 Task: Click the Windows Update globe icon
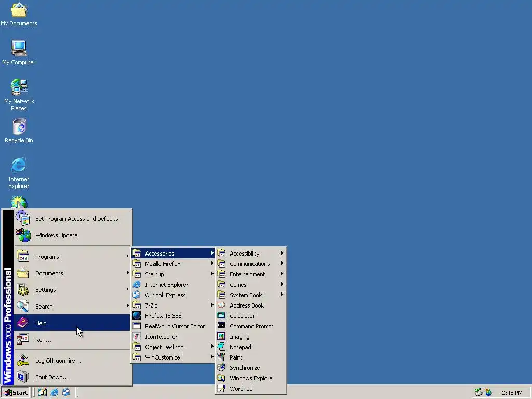coord(23,235)
